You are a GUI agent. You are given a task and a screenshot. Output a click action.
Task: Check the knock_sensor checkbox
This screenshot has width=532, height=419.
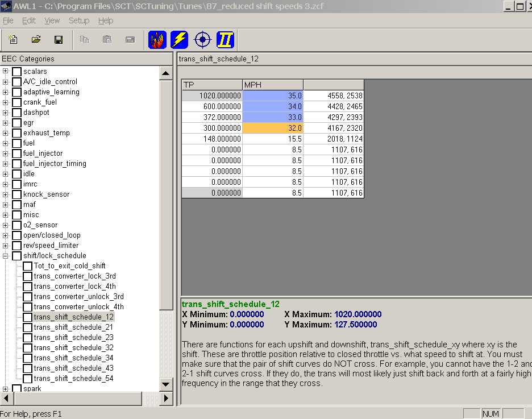click(x=16, y=194)
